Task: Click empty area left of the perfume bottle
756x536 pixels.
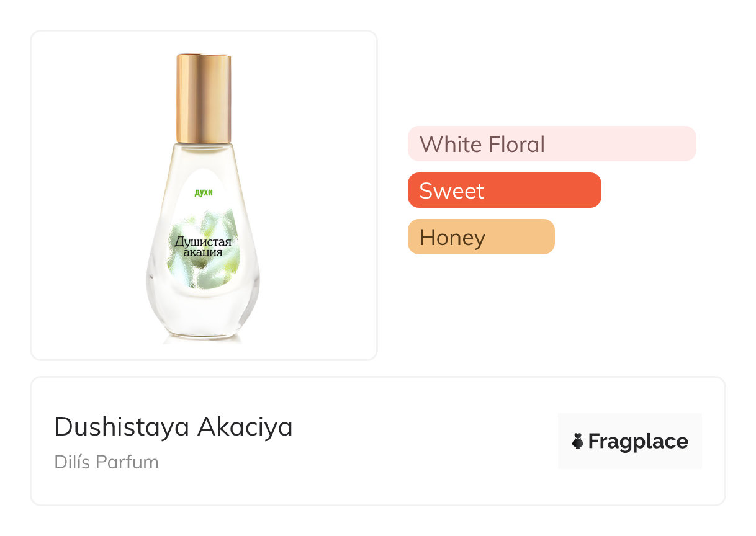Action: [x=87, y=199]
